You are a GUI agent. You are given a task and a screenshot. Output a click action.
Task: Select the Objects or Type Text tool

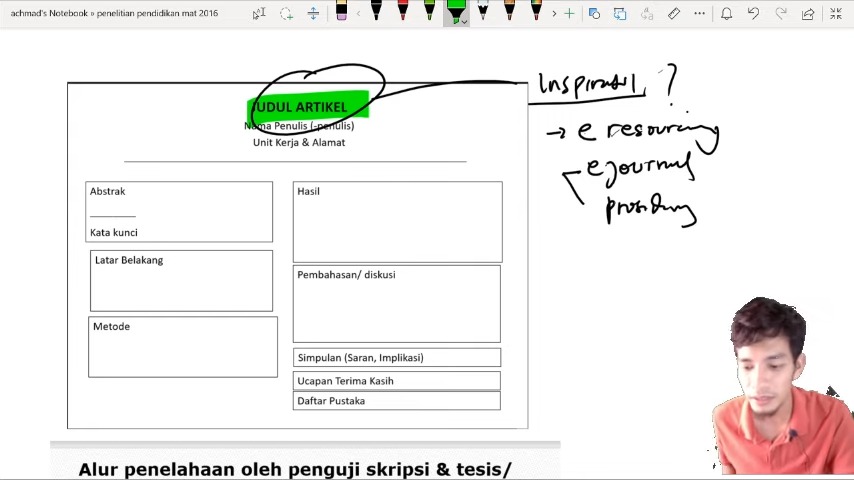(259, 13)
